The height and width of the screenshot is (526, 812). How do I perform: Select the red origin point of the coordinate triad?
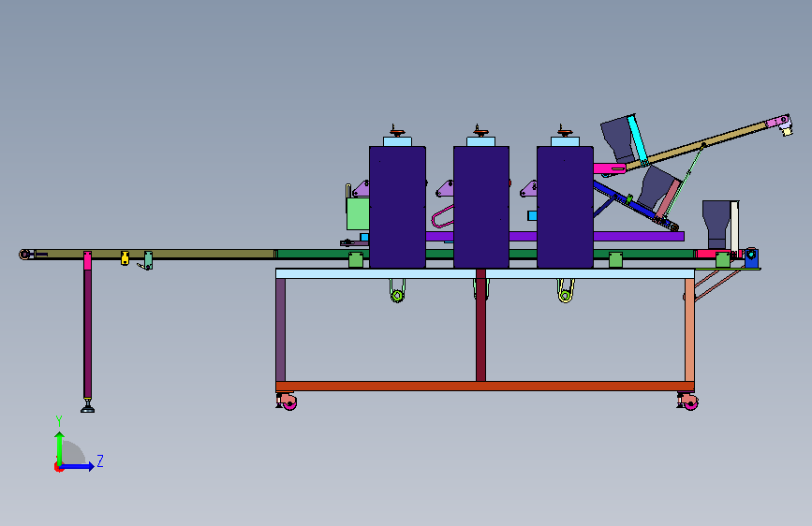click(x=58, y=467)
